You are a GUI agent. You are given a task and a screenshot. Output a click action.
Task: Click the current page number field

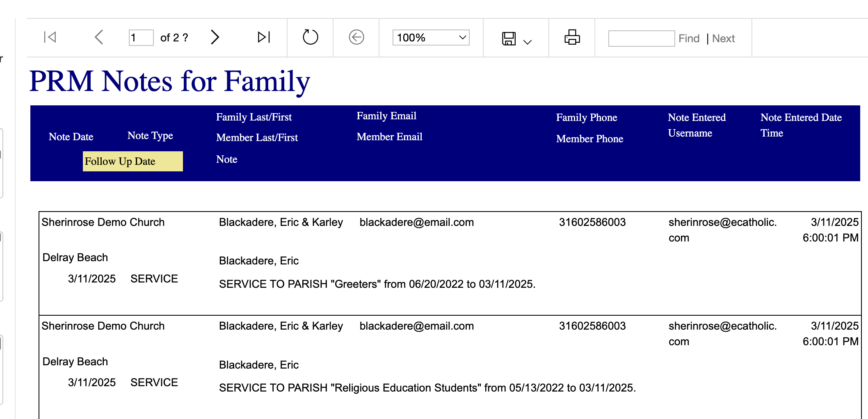(x=141, y=38)
